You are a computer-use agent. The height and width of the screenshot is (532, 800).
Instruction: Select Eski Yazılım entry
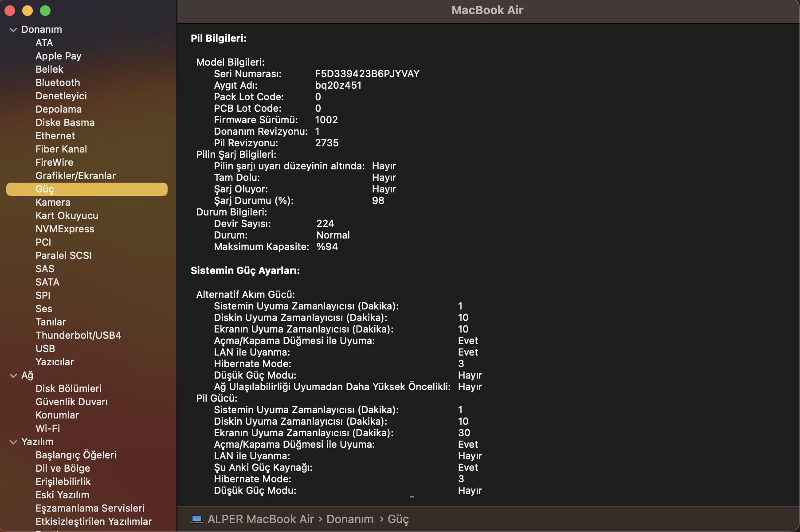click(x=62, y=495)
